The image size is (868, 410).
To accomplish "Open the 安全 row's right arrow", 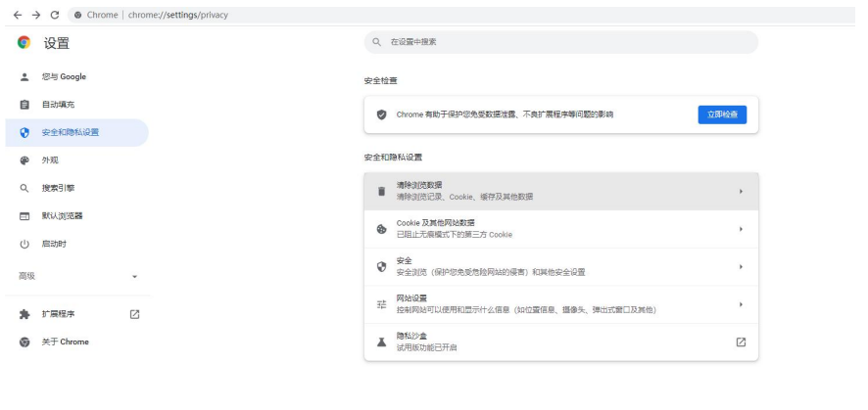I will (x=741, y=266).
